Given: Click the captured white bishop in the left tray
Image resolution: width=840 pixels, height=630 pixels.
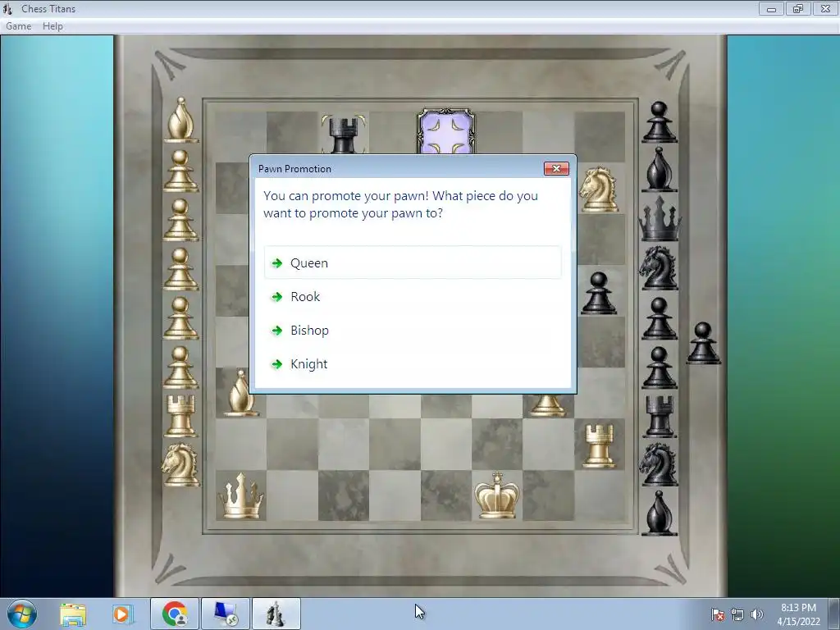Looking at the screenshot, I should (181, 120).
